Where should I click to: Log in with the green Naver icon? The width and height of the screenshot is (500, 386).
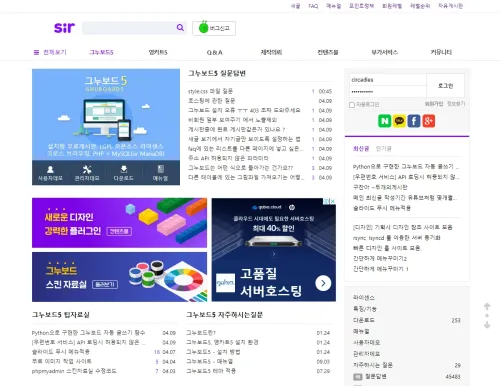[384, 121]
